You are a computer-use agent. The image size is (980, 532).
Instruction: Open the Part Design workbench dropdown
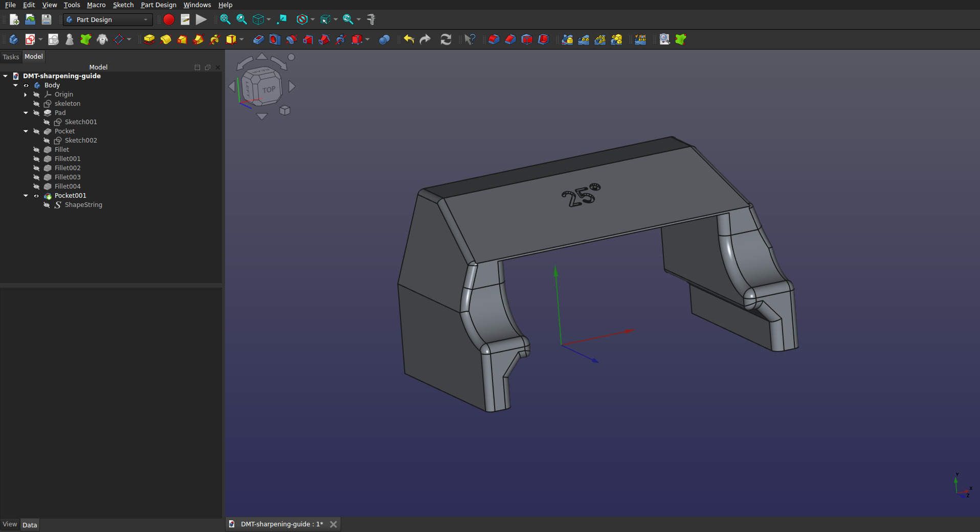pyautogui.click(x=108, y=19)
